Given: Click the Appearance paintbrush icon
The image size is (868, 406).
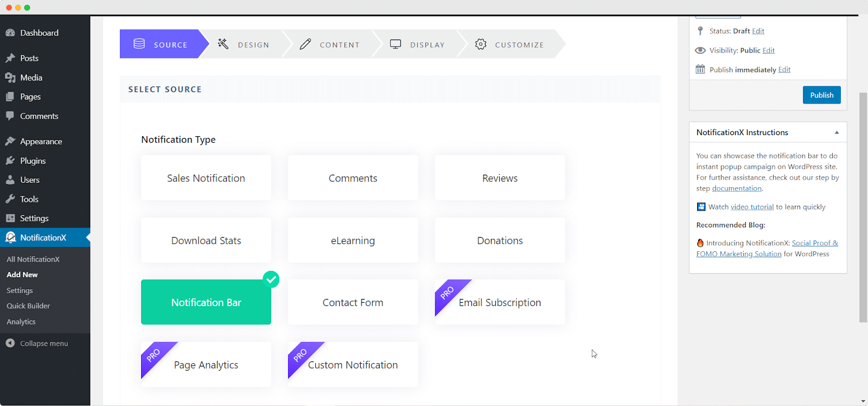Looking at the screenshot, I should pyautogui.click(x=10, y=141).
